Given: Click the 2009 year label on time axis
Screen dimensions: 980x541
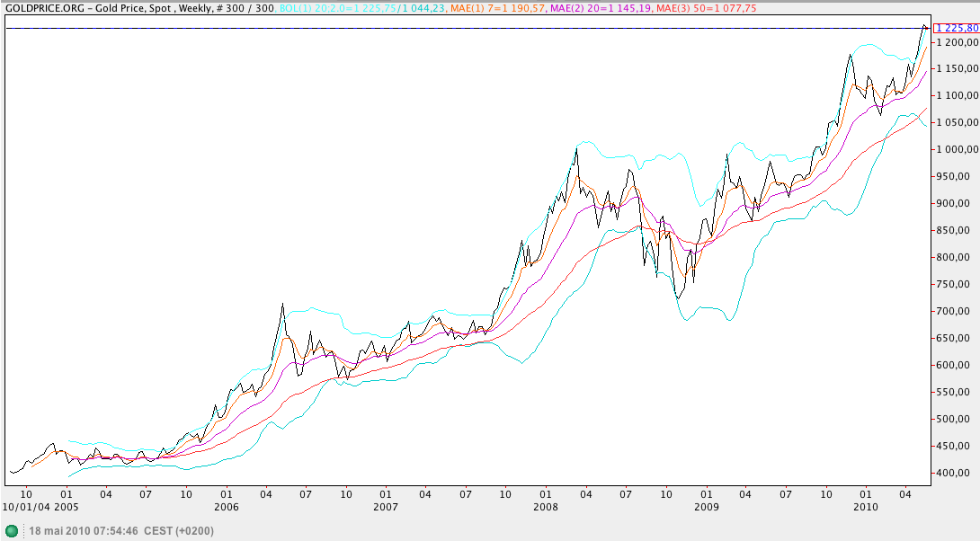Looking at the screenshot, I should (x=706, y=507).
